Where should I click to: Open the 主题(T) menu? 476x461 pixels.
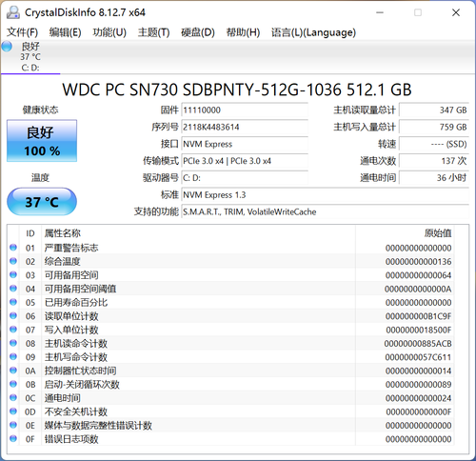tap(153, 32)
